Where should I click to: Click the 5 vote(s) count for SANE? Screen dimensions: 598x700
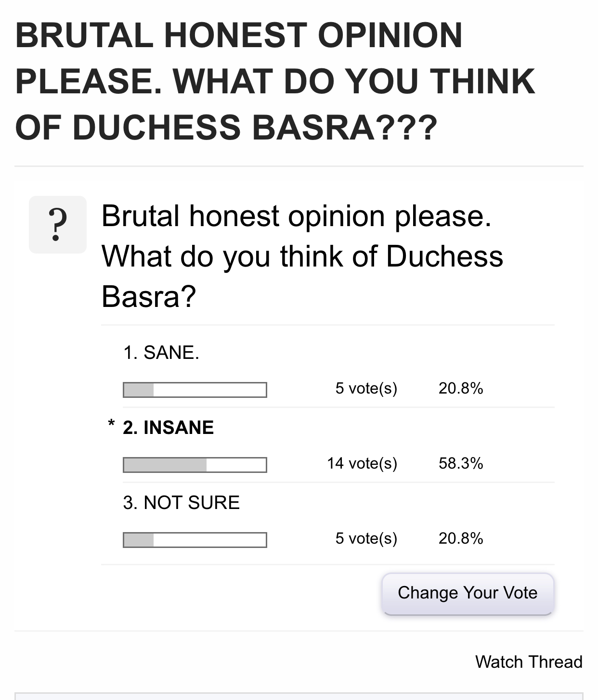click(366, 388)
